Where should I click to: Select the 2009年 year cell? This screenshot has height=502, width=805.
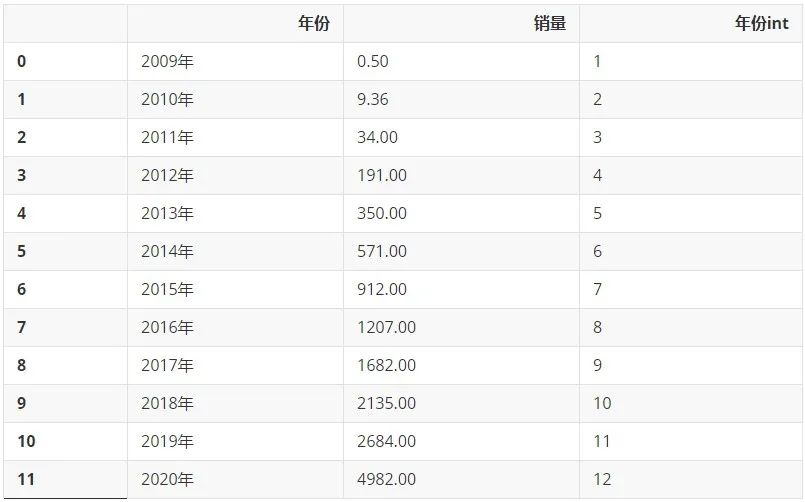tap(167, 62)
